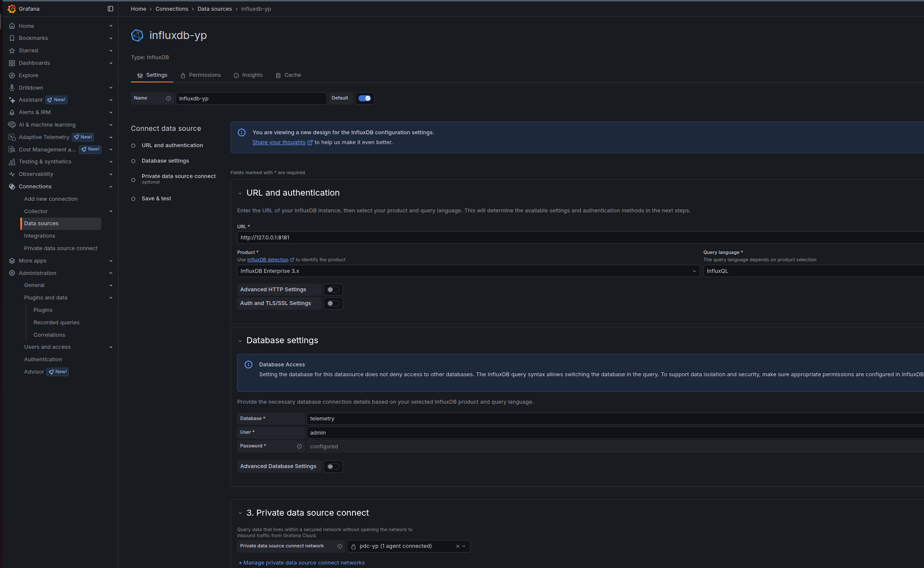This screenshot has height=568, width=924.
Task: Clear the pdc-yp network selection with the X
Action: point(457,546)
